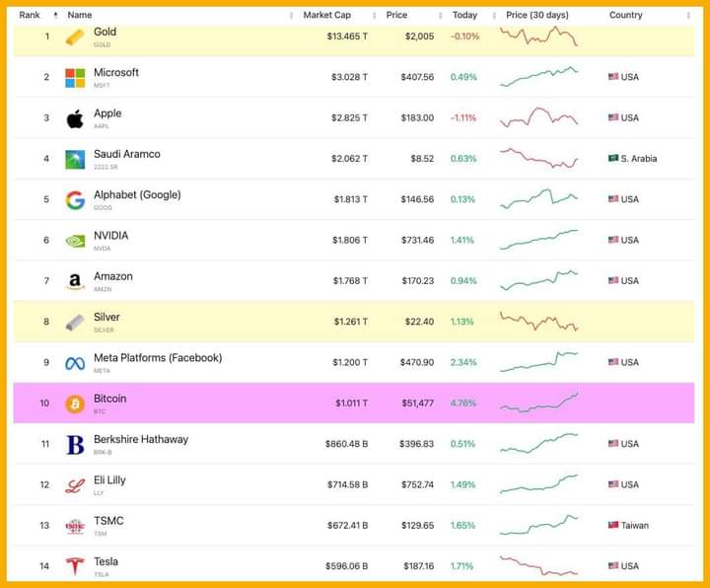Click Saudi Aramco's 30-day price chart

(x=538, y=158)
